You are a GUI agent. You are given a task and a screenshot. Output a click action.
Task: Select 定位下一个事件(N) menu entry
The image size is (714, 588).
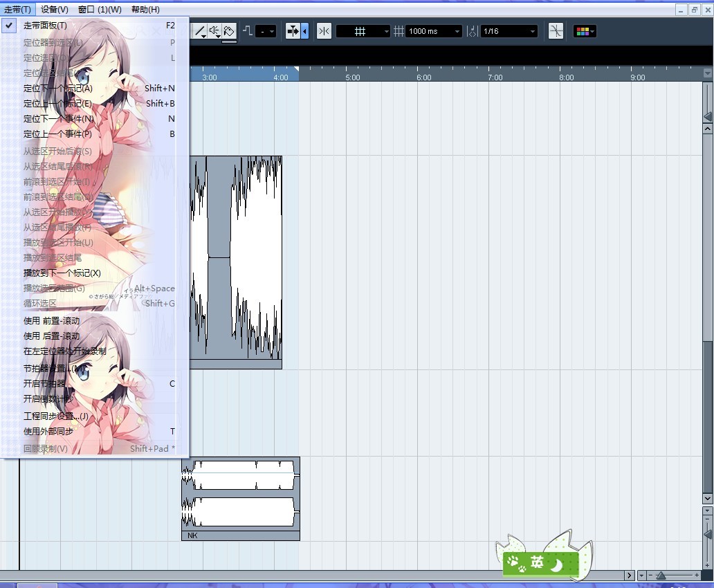point(95,119)
